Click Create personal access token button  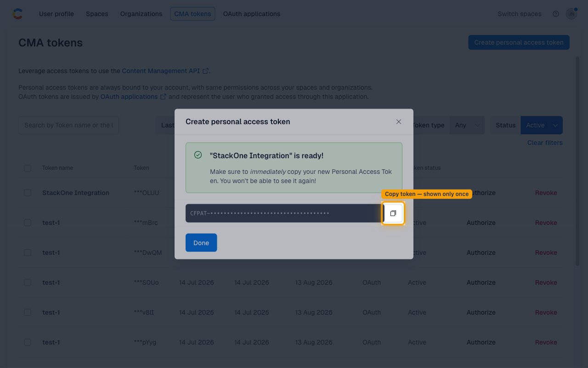tap(519, 42)
